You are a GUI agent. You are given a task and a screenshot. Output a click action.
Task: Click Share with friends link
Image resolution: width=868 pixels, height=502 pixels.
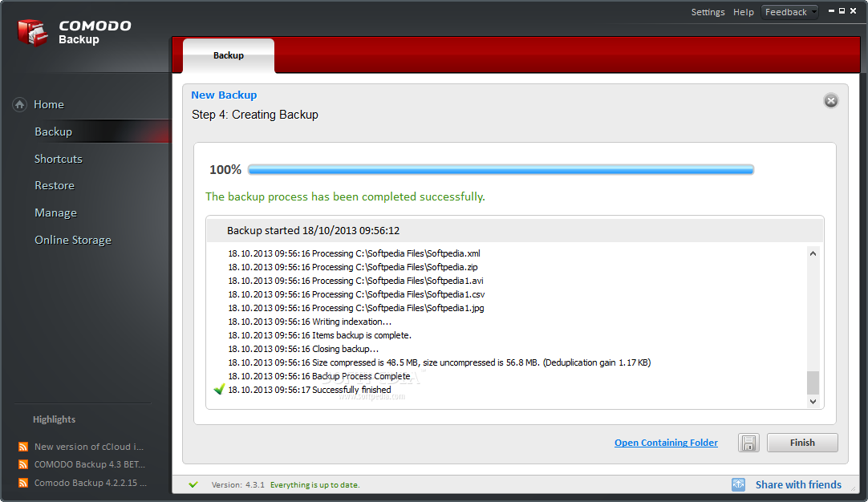[798, 485]
